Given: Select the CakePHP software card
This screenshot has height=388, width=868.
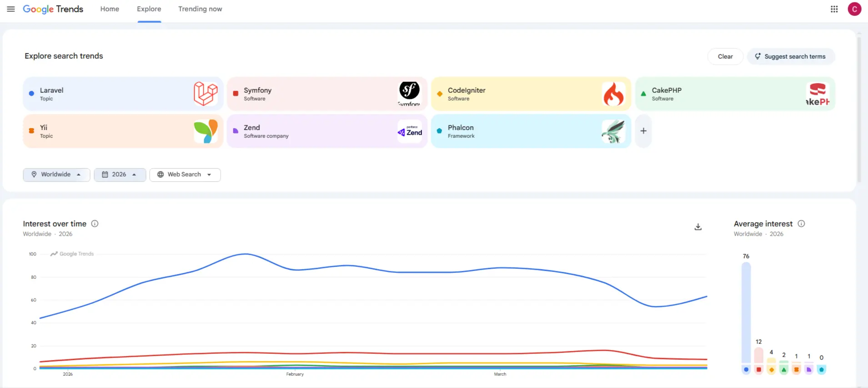Looking at the screenshot, I should tap(735, 94).
